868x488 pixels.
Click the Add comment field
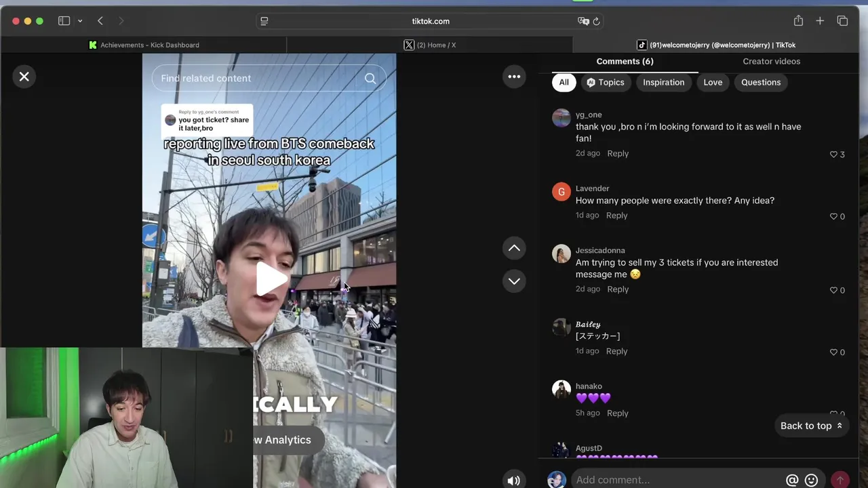point(678,480)
